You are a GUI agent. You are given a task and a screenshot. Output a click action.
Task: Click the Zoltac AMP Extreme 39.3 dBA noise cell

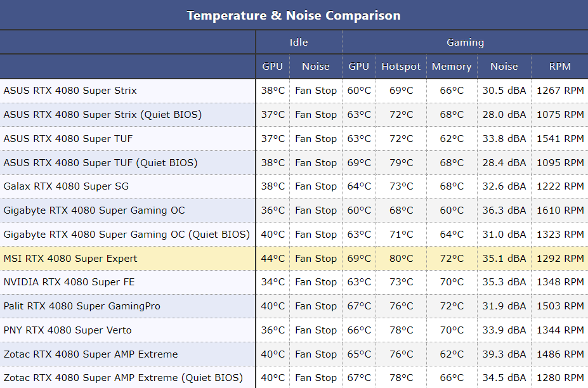[504, 354]
